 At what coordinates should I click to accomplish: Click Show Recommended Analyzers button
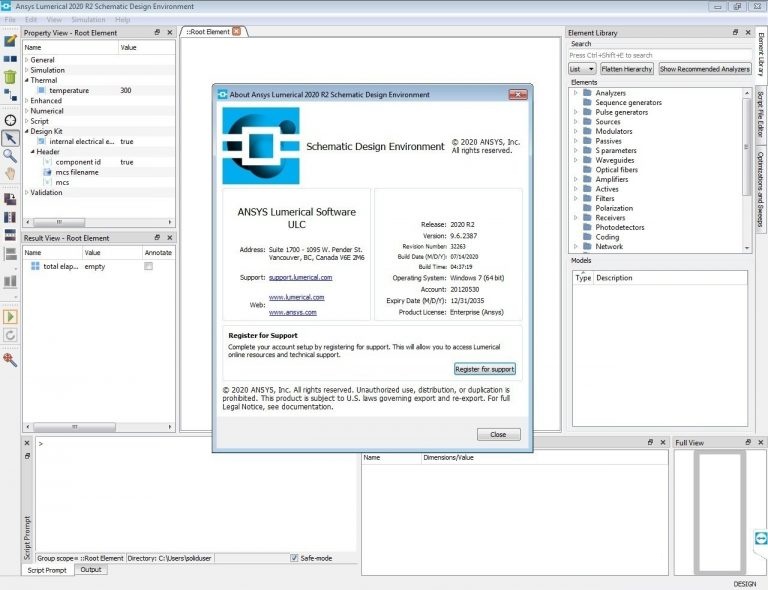(x=704, y=69)
